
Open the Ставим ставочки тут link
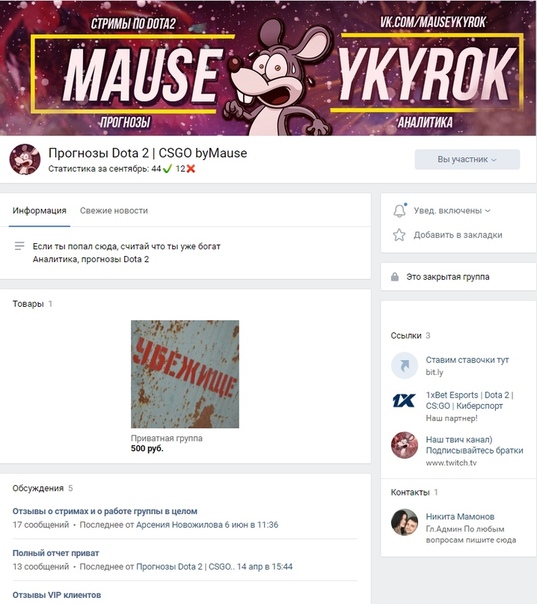pos(467,360)
